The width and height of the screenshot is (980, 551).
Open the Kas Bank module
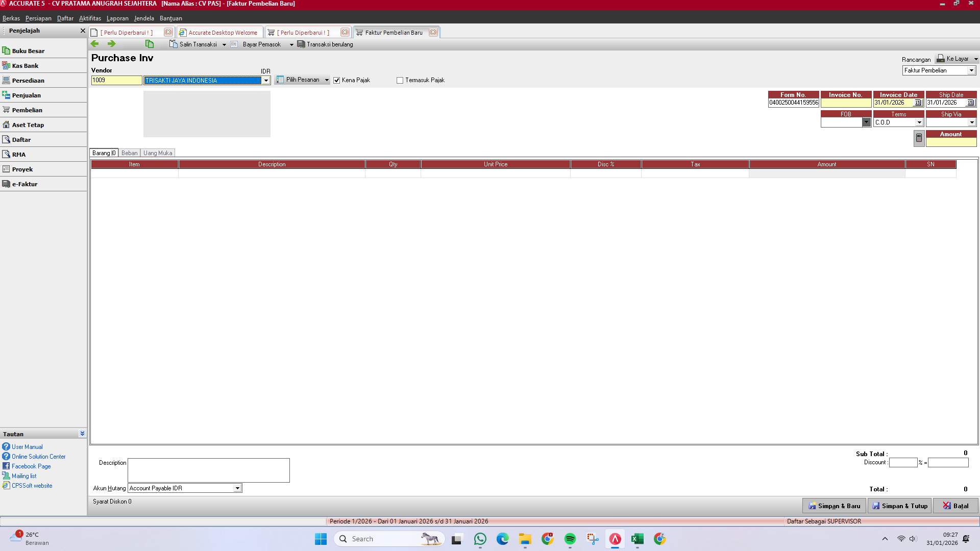[26, 65]
